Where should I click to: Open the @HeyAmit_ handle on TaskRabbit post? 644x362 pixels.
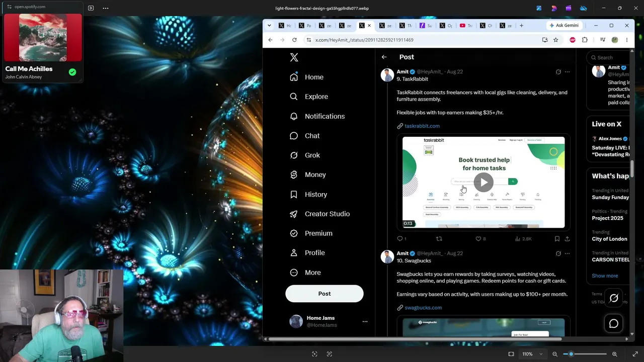430,72
